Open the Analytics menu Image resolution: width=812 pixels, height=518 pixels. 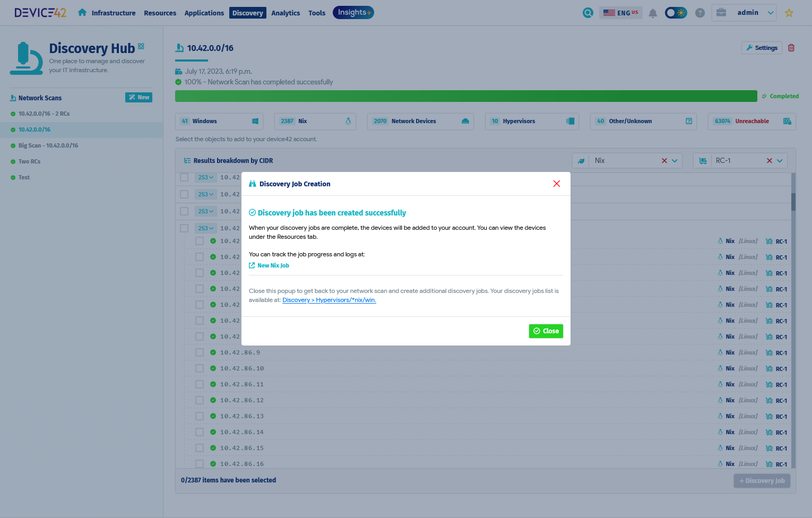pos(286,13)
